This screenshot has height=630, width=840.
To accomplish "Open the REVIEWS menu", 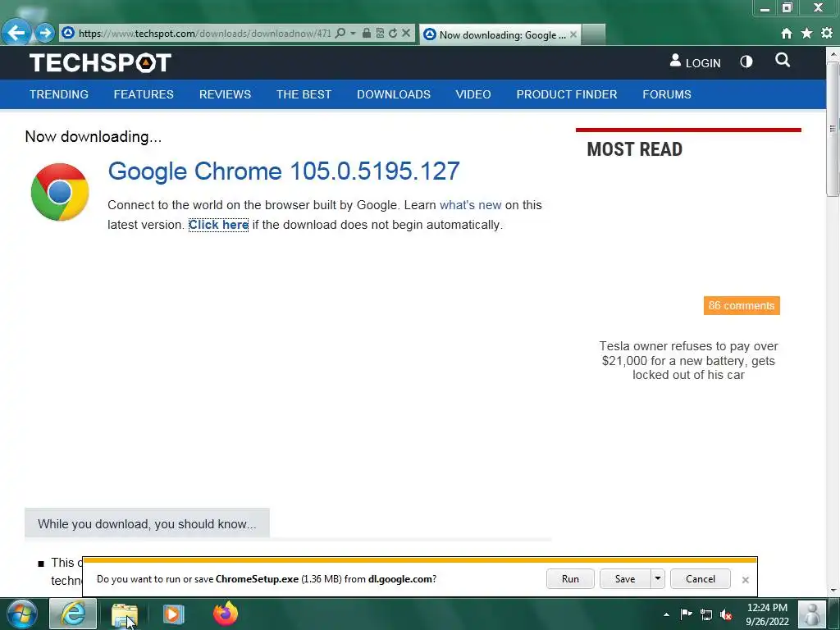I will 225,94.
